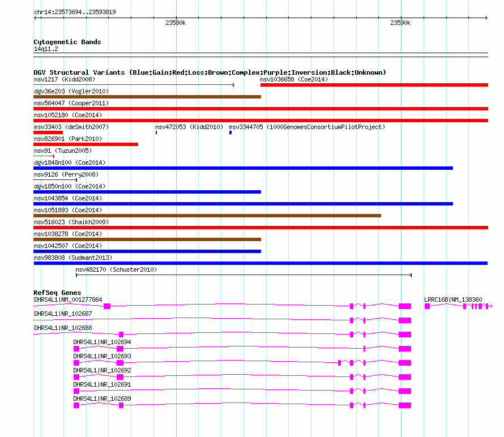
Task: Open the LRRC16B|NM_138360 gene label
Action: click(x=453, y=299)
